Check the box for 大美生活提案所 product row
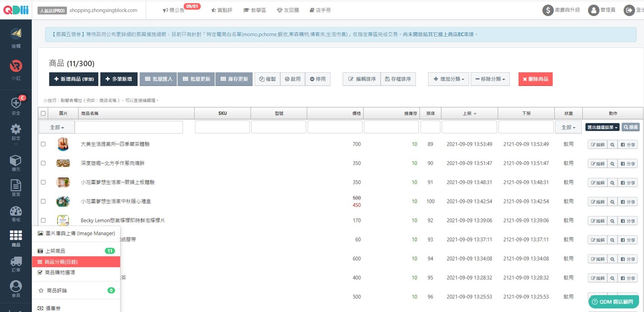This screenshot has width=644, height=312. (x=43, y=144)
